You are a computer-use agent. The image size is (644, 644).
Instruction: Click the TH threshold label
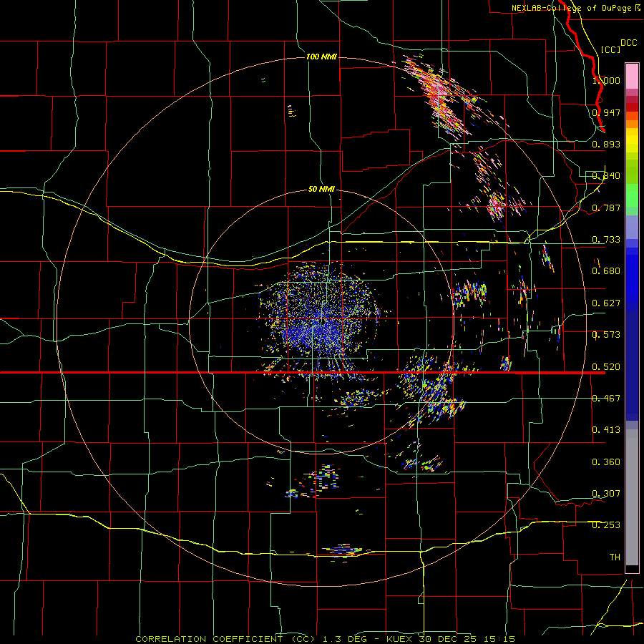click(x=615, y=557)
